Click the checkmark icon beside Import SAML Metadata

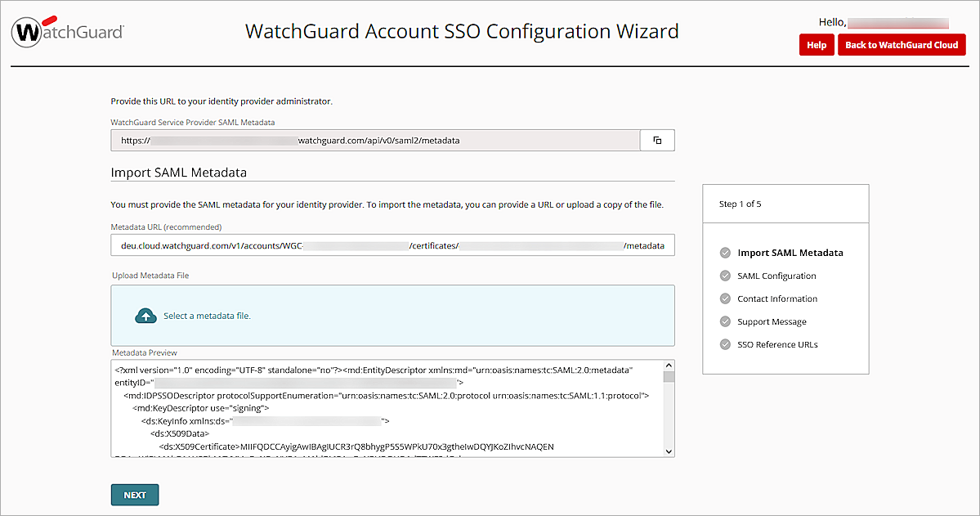(x=724, y=253)
